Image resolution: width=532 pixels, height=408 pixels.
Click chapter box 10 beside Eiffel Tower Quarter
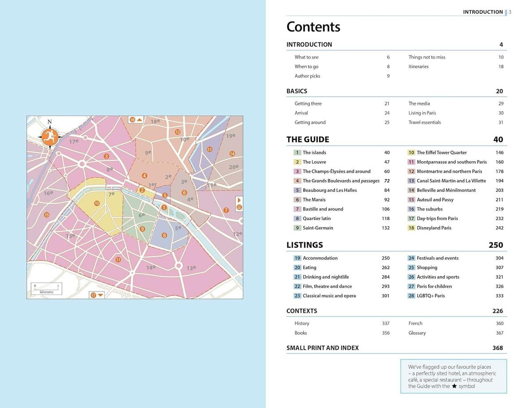411,152
